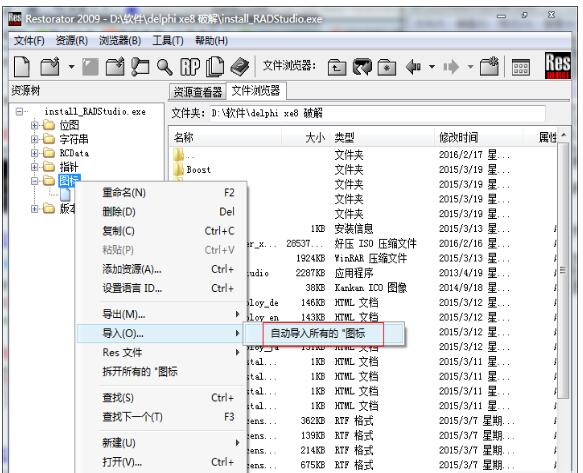Click the Copy pages toolbar icon
This screenshot has height=473, width=583.
click(x=215, y=67)
